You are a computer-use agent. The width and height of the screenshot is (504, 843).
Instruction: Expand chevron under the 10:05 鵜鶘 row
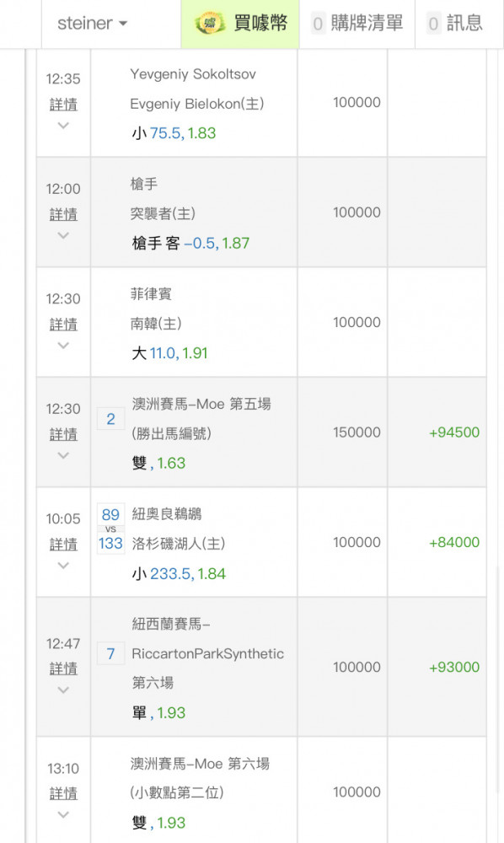pyautogui.click(x=63, y=565)
